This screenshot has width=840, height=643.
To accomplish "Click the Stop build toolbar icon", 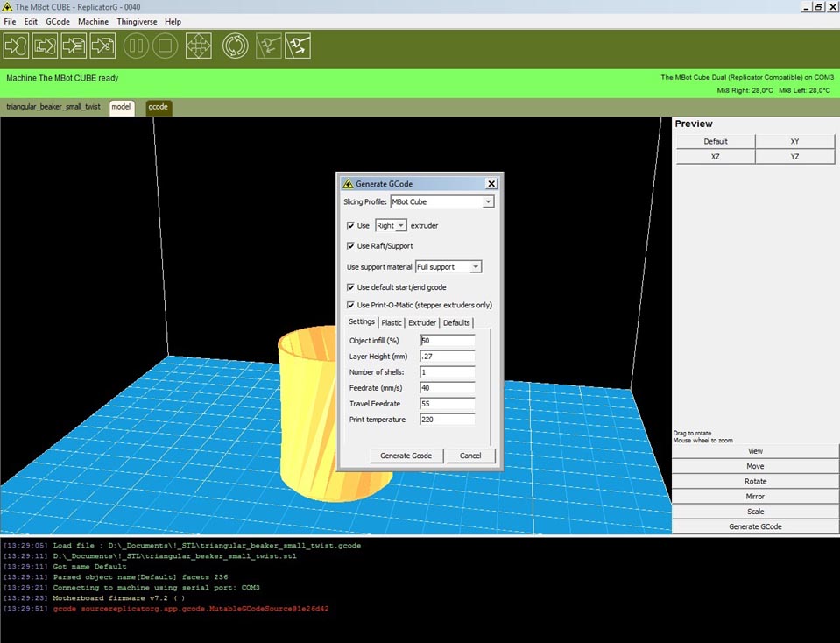I will (x=165, y=46).
